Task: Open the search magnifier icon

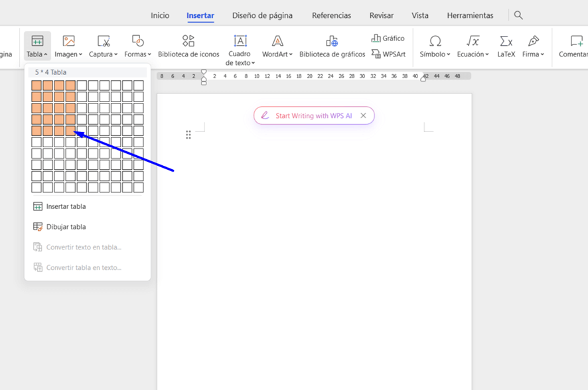Action: pyautogui.click(x=518, y=15)
